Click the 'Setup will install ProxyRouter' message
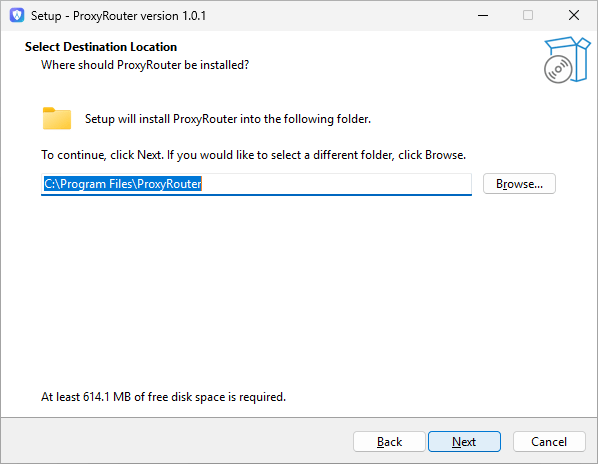This screenshot has width=598, height=464. coord(228,119)
